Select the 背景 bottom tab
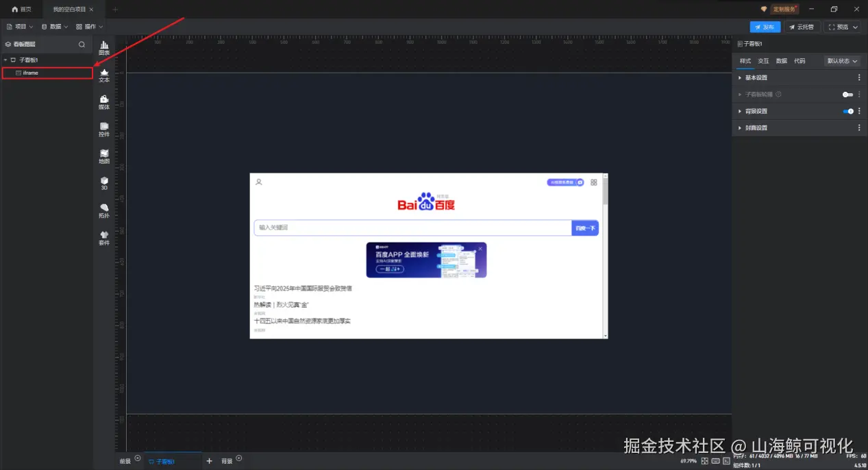 point(227,462)
